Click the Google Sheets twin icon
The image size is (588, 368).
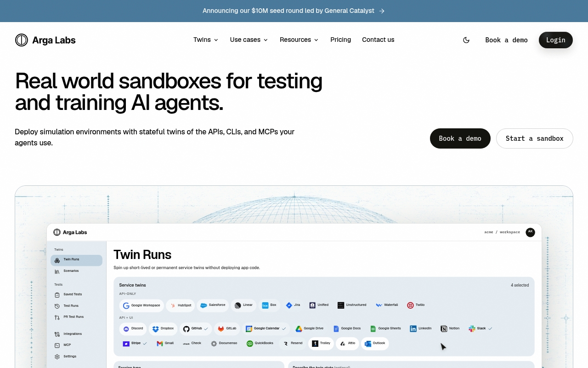click(x=373, y=329)
